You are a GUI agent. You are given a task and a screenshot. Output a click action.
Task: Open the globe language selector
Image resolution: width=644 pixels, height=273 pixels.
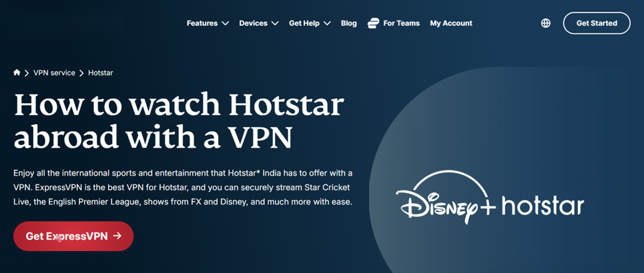point(545,23)
